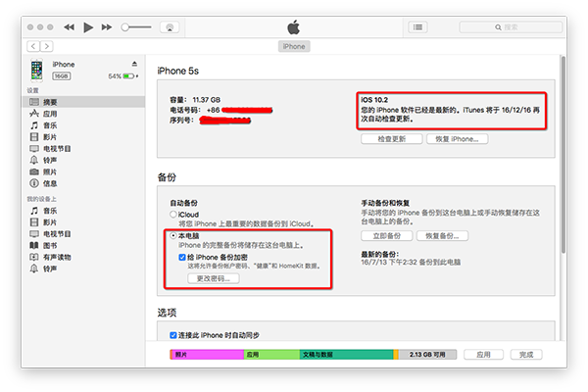Open 影片 under settings section
This screenshot has width=588, height=392.
click(83, 137)
